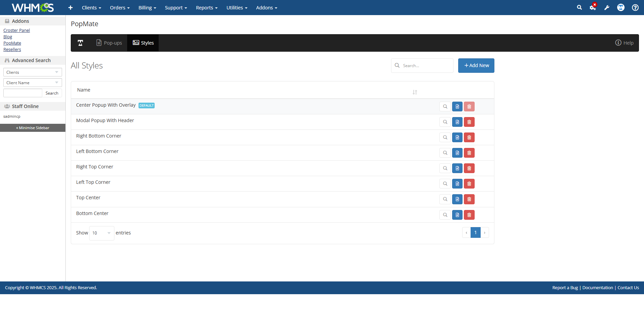Delete the Bottom Center style
This screenshot has height=317, width=644.
pyautogui.click(x=469, y=215)
